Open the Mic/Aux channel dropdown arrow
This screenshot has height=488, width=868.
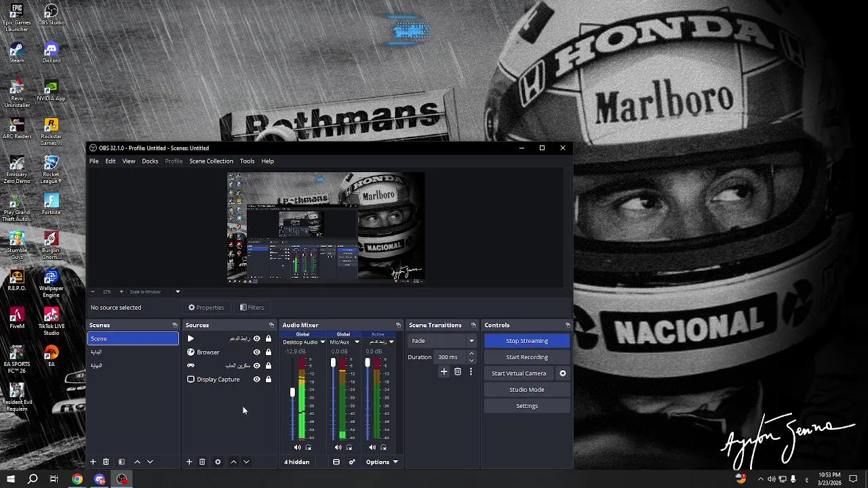pyautogui.click(x=357, y=342)
